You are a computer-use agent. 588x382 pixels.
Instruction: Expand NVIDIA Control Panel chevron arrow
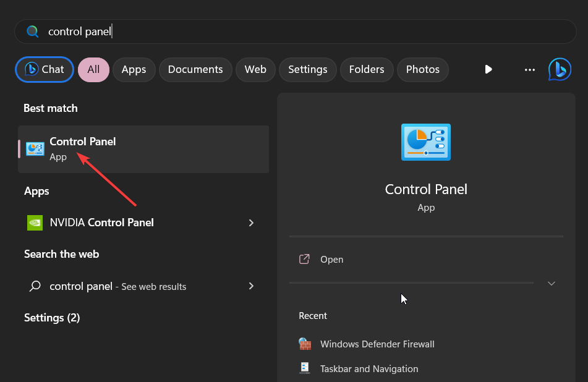[251, 223]
